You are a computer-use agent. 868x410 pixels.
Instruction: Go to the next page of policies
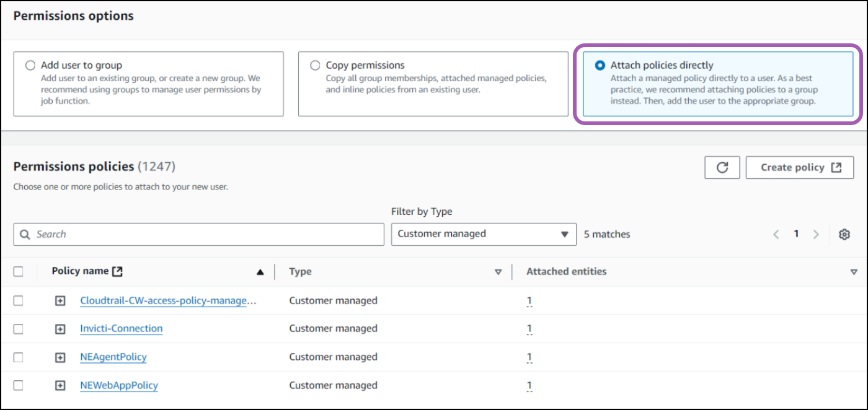coord(816,234)
